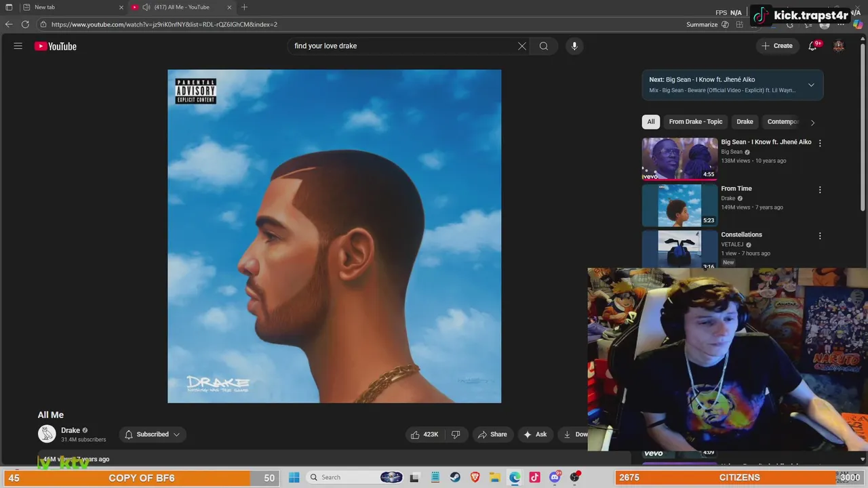Click the All Me video title text
Screen dimensions: 868x488
click(51, 415)
